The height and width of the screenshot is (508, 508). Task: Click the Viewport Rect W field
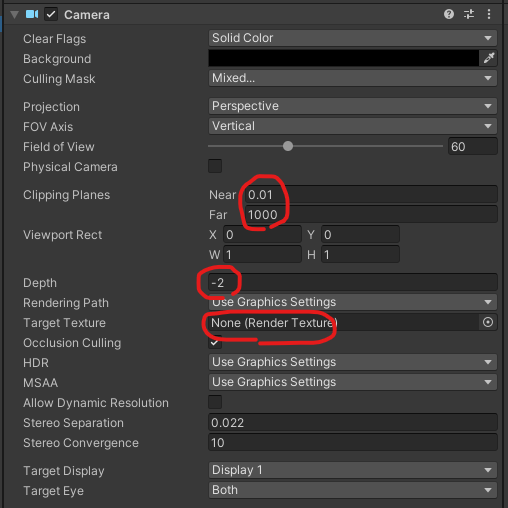262,254
